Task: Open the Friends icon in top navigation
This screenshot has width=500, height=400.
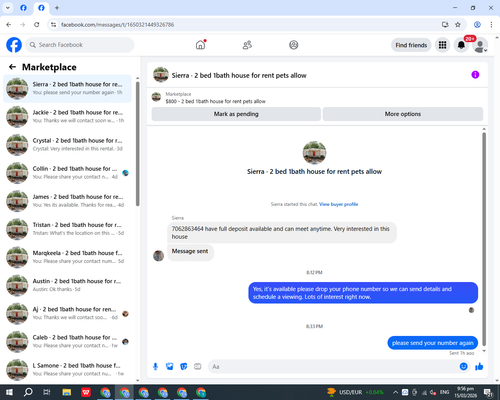Action: pos(247,45)
